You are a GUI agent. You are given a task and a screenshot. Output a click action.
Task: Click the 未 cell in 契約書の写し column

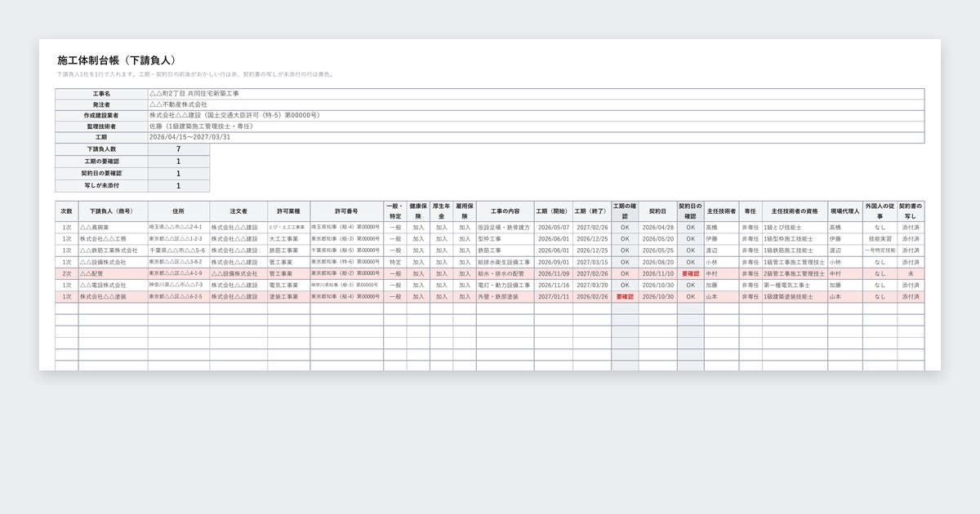(x=911, y=274)
